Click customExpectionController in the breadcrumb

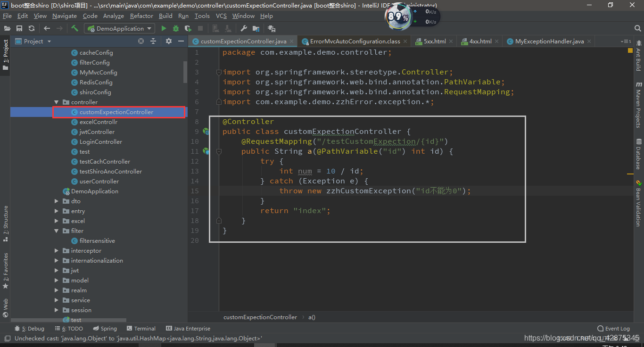click(260, 317)
